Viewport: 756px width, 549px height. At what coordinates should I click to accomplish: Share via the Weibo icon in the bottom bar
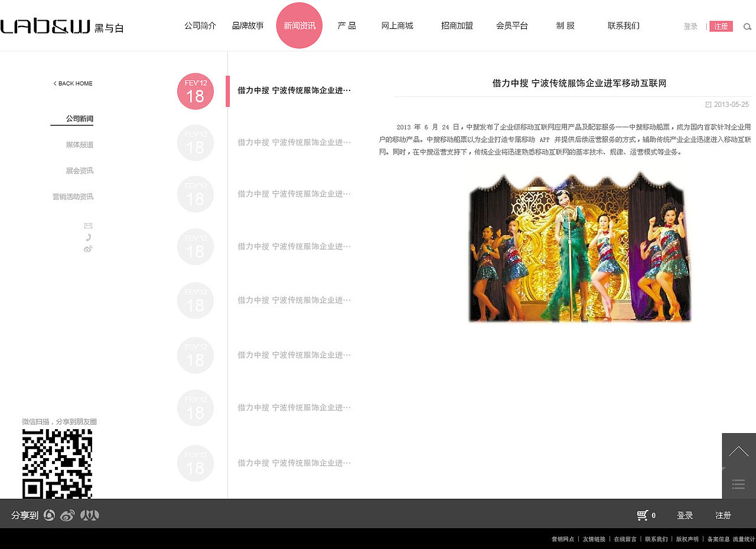click(x=67, y=515)
